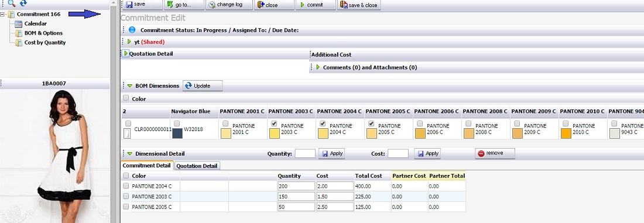
Task: Uncheck the PANTONE 2003 C checkbox
Action: 274,123
